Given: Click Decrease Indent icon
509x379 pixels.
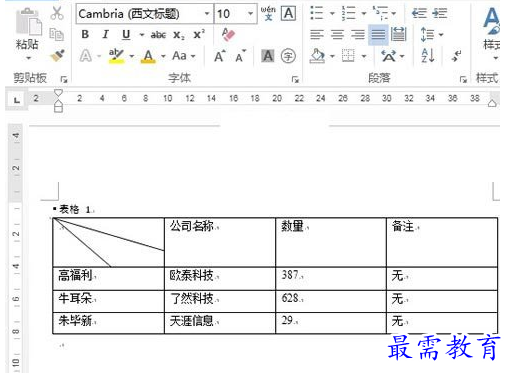Looking at the screenshot, I should pyautogui.click(x=419, y=13).
